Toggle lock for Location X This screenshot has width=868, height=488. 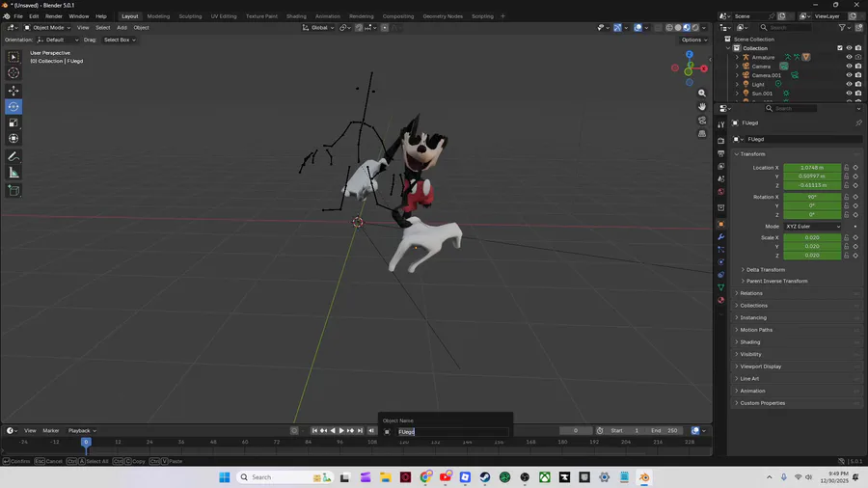coord(847,168)
